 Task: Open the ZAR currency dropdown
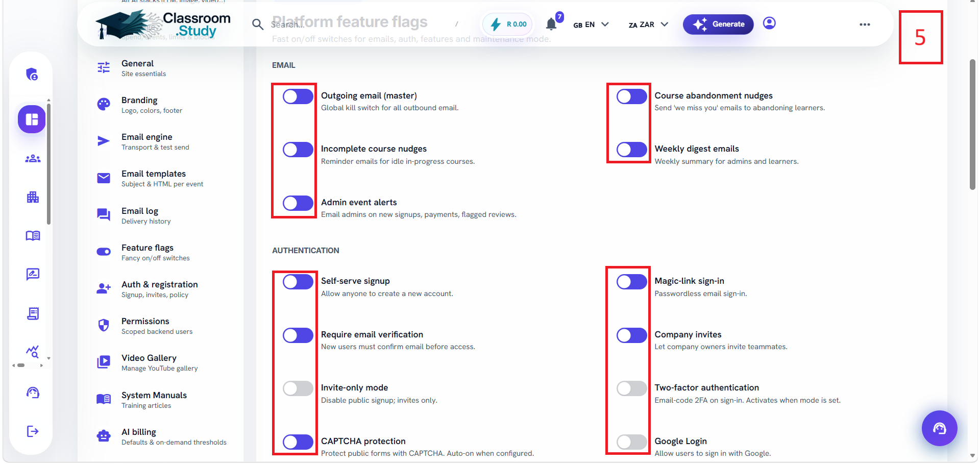[648, 25]
